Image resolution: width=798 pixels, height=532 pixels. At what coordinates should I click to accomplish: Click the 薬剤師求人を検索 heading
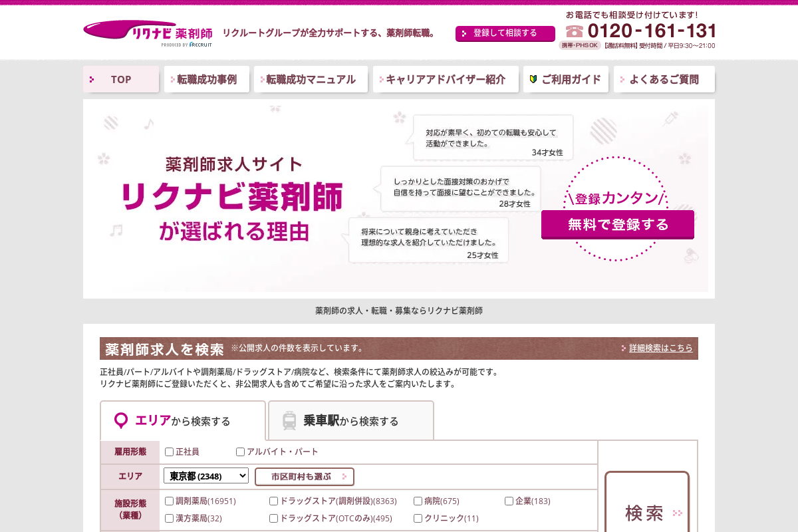tap(164, 348)
